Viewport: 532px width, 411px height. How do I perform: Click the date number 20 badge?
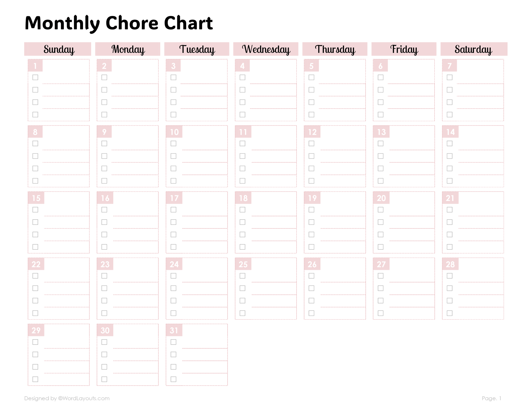pyautogui.click(x=381, y=198)
